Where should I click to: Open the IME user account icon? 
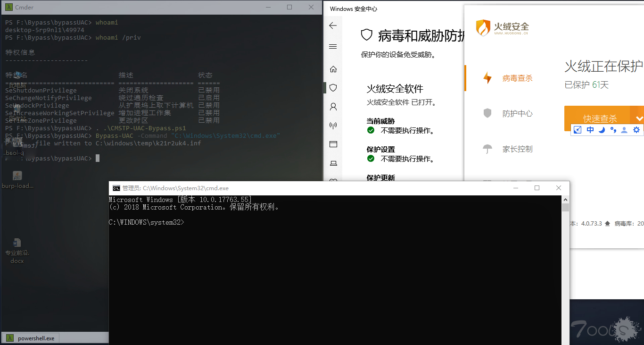point(624,130)
